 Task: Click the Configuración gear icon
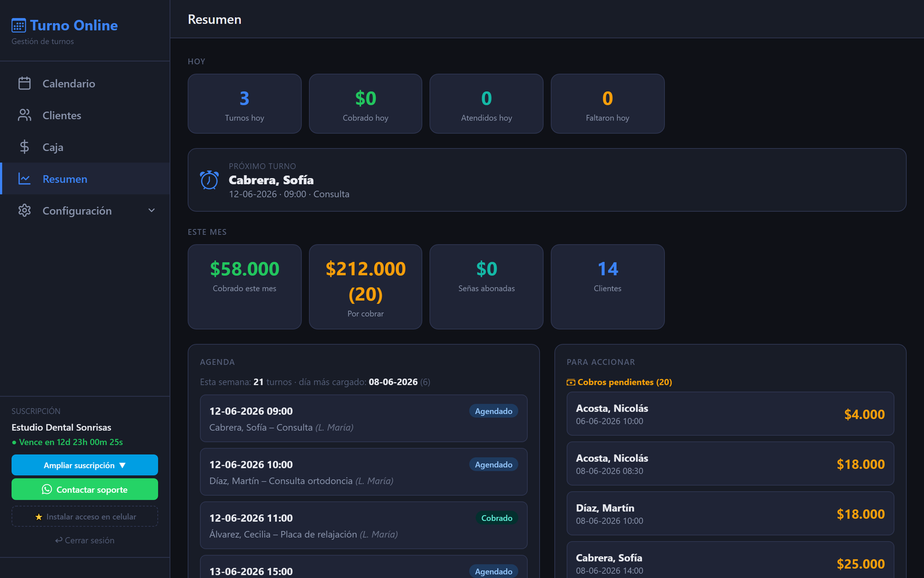pyautogui.click(x=24, y=210)
